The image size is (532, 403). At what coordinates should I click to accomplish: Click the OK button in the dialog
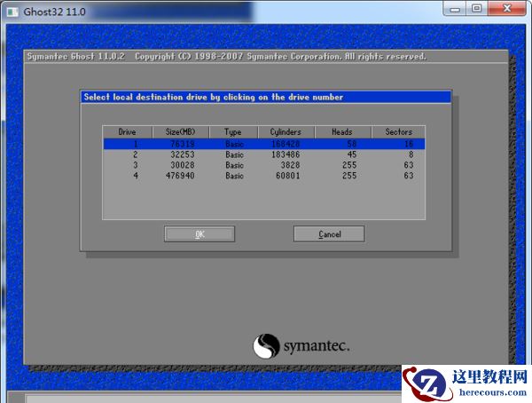[199, 234]
